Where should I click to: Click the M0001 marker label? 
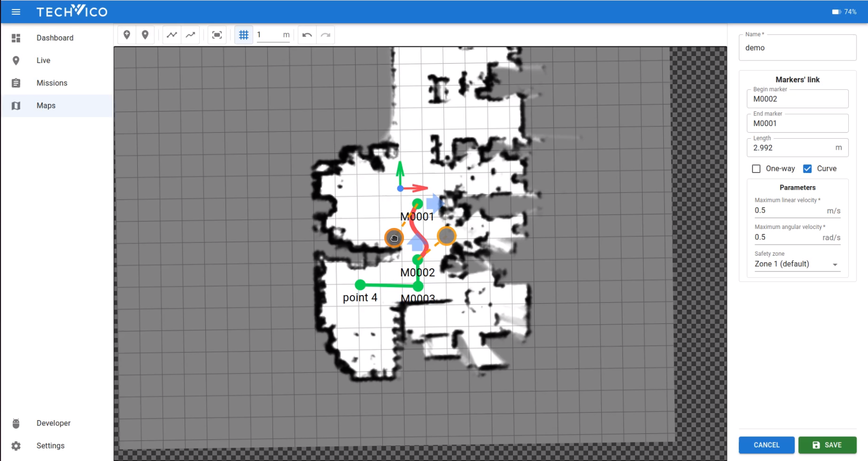[x=417, y=216]
